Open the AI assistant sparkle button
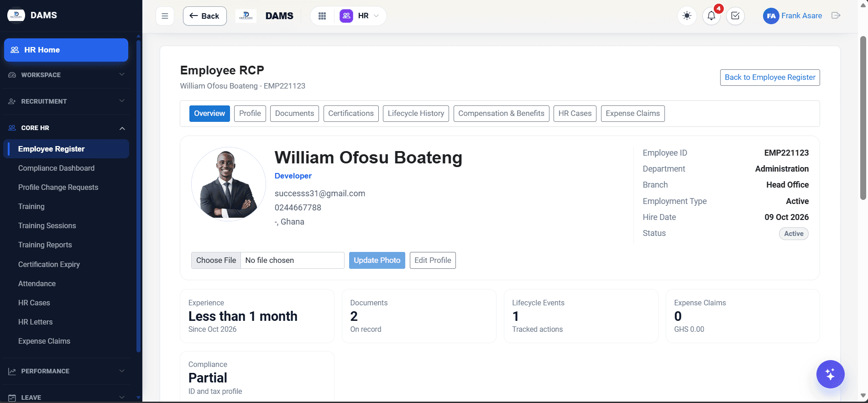 830,374
